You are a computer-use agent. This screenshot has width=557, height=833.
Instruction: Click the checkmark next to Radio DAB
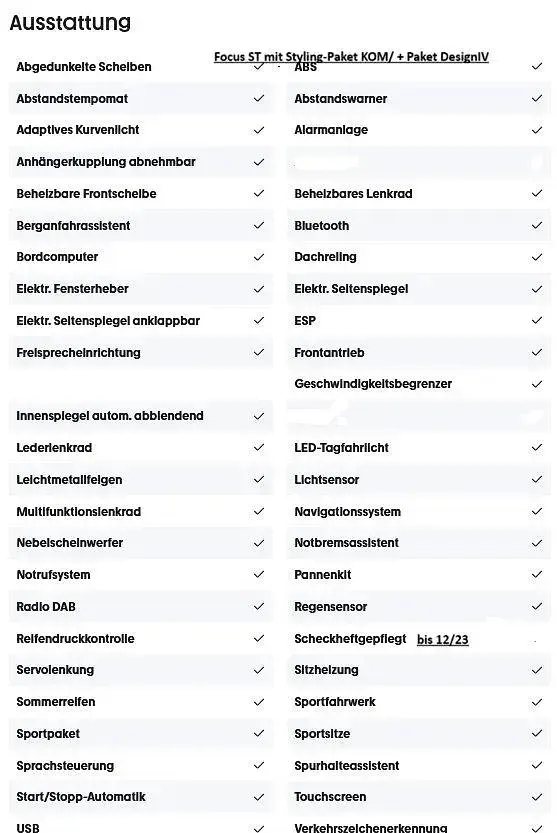pyautogui.click(x=259, y=606)
